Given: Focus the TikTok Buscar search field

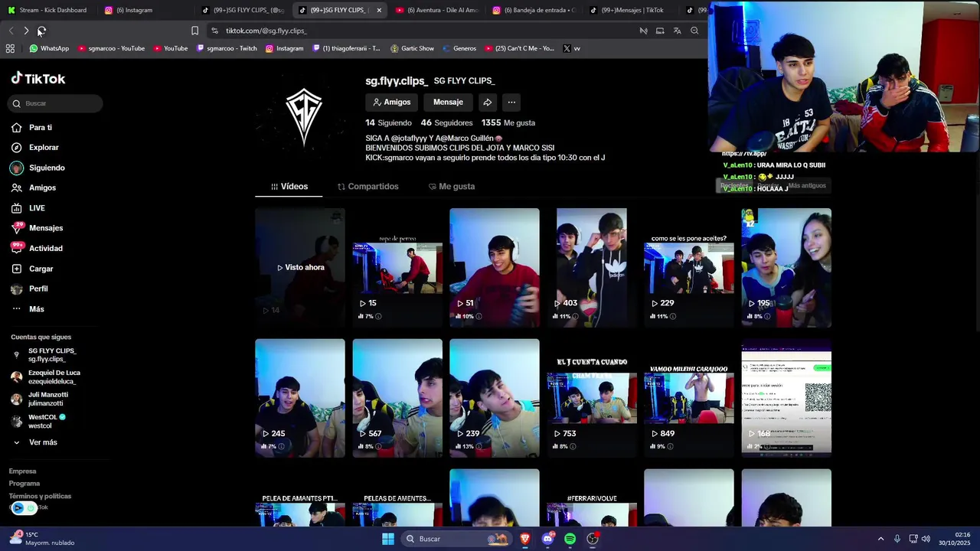Looking at the screenshot, I should click(x=56, y=103).
